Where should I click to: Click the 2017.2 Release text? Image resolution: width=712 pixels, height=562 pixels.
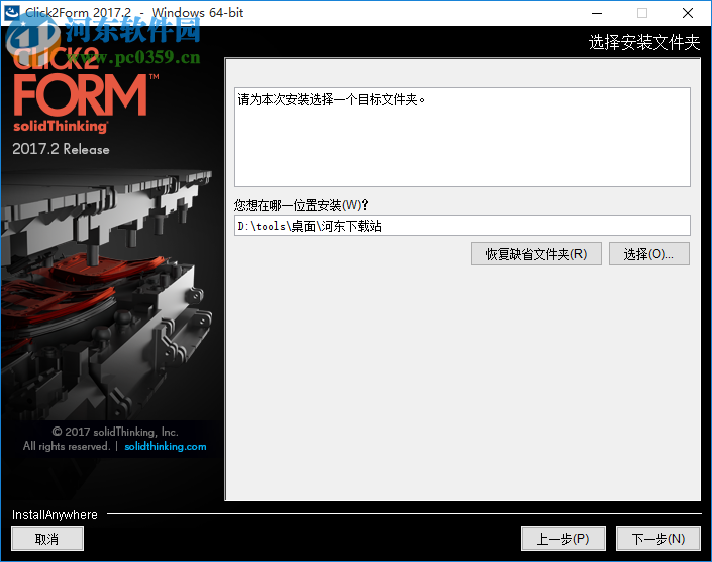61,149
